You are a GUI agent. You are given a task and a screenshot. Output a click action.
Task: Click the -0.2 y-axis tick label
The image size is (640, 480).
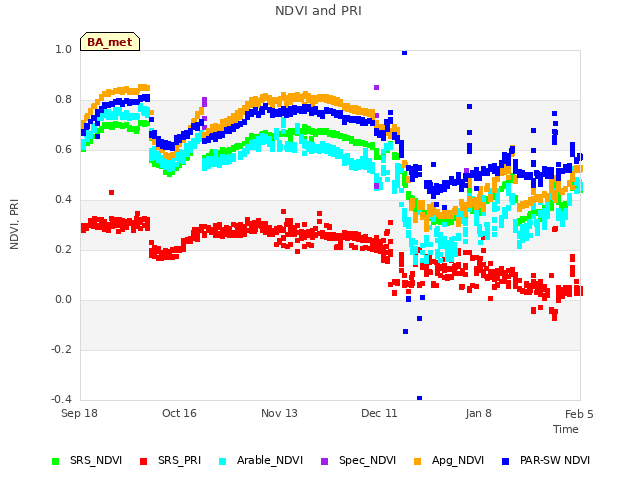tap(61, 349)
